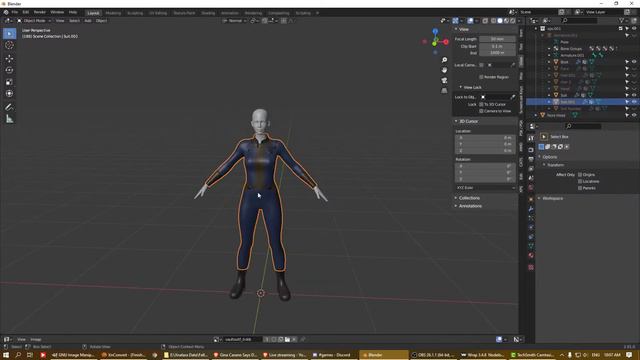Image resolution: width=640 pixels, height=360 pixels.
Task: Open the Normal transform orientation dropdown
Action: coord(235,21)
